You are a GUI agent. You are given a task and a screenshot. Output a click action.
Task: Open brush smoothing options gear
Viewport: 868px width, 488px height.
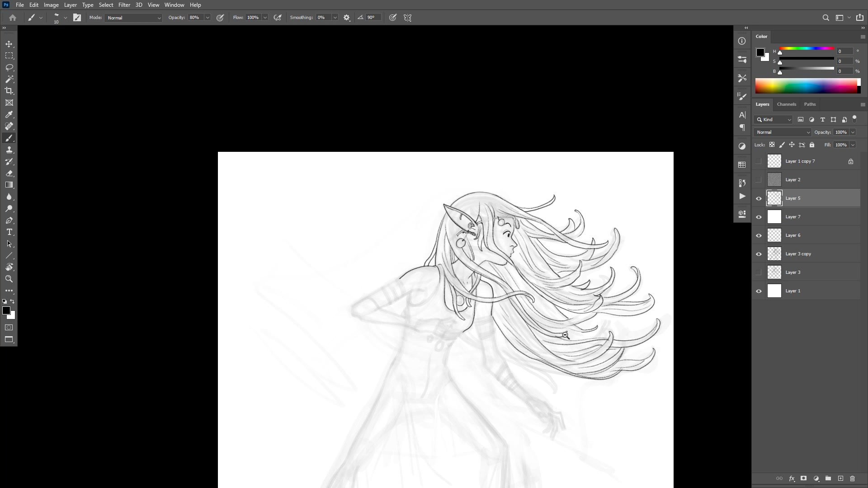pyautogui.click(x=347, y=18)
